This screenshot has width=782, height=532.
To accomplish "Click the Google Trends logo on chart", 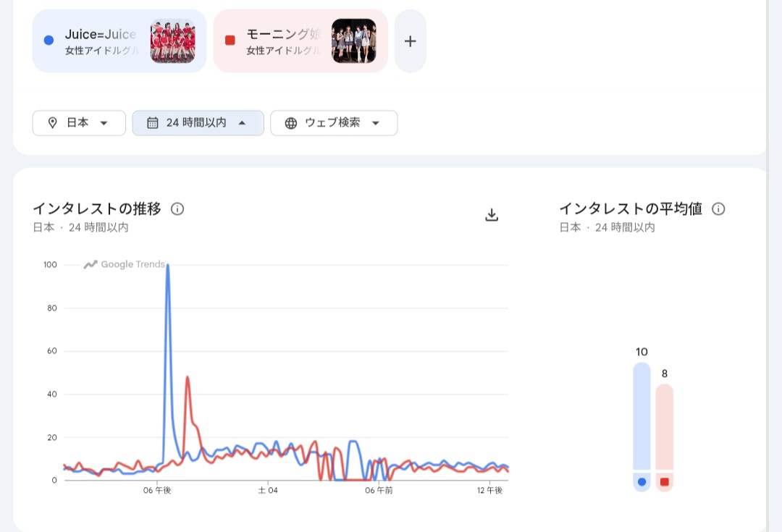I will pos(125,264).
